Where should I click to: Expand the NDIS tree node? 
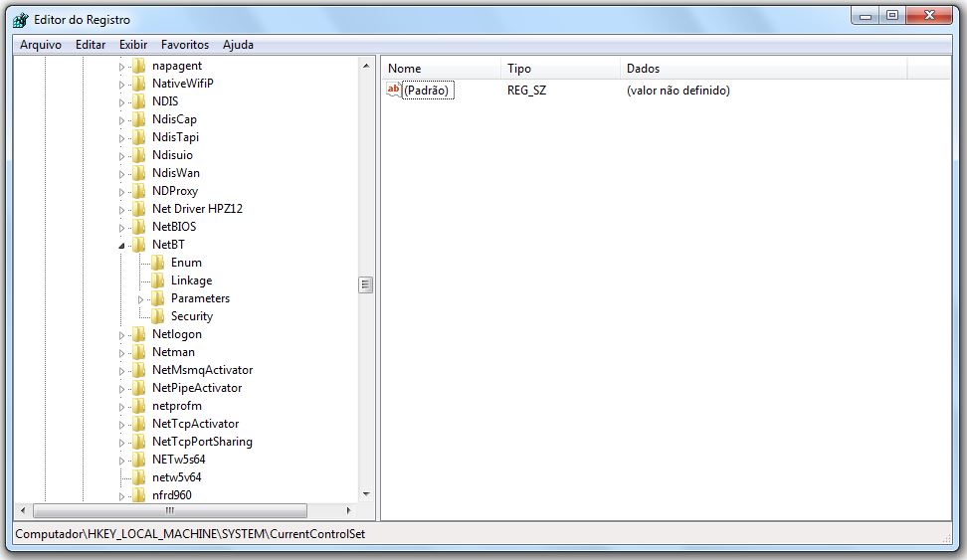coord(122,101)
